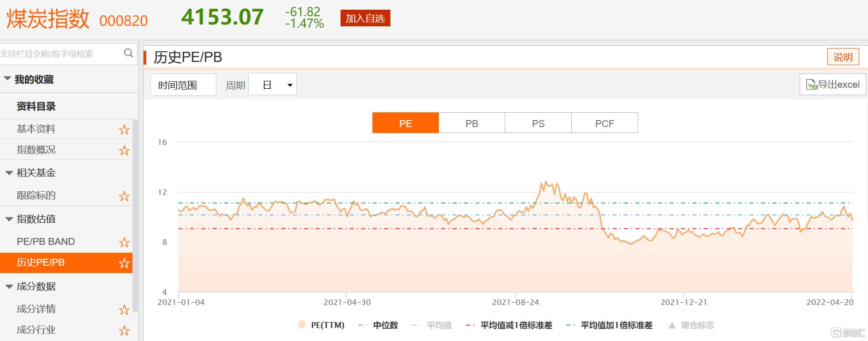868x341 pixels.
Task: Click the search magnifier icon
Action: coord(128,53)
